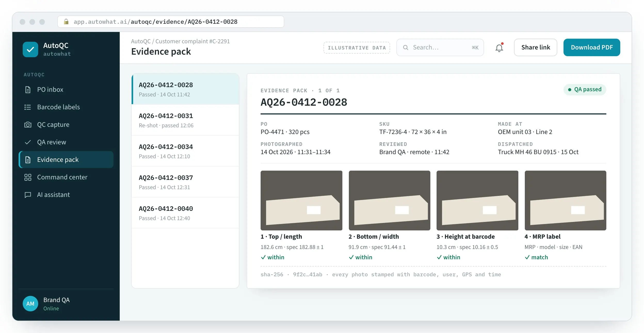Image resolution: width=644 pixels, height=333 pixels.
Task: Click the AI assistant chat icon
Action: 28,195
